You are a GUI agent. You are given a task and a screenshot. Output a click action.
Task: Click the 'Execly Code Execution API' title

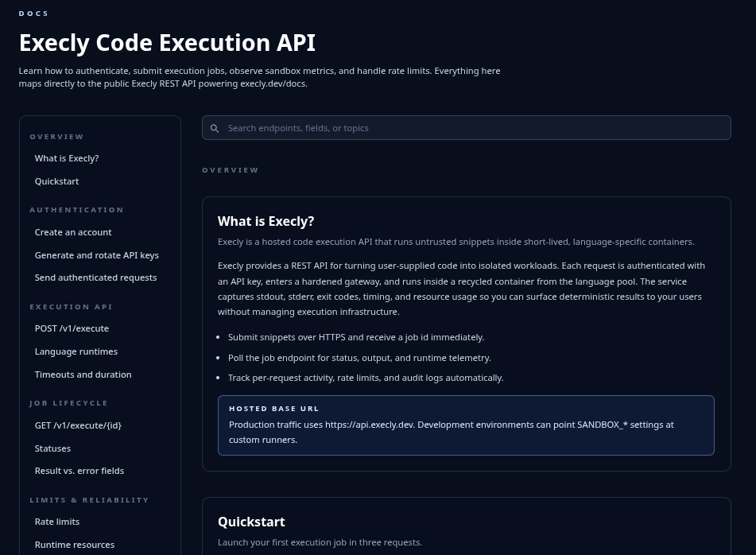click(167, 42)
